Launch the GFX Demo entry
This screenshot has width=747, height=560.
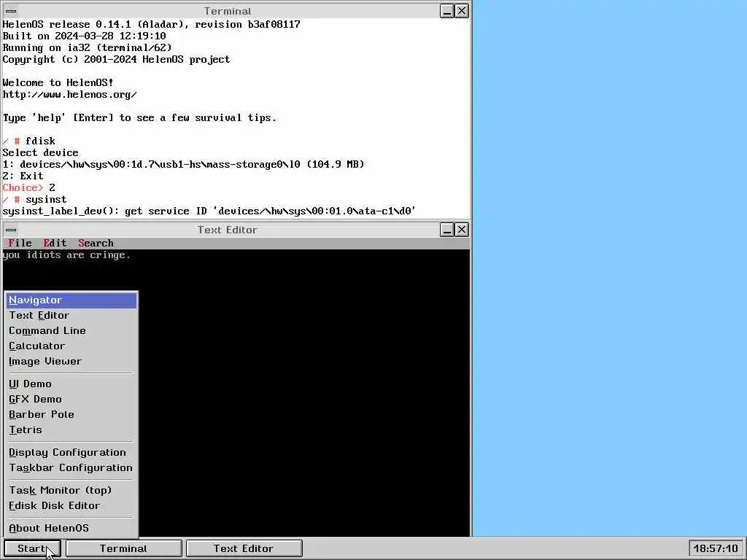[71, 399]
